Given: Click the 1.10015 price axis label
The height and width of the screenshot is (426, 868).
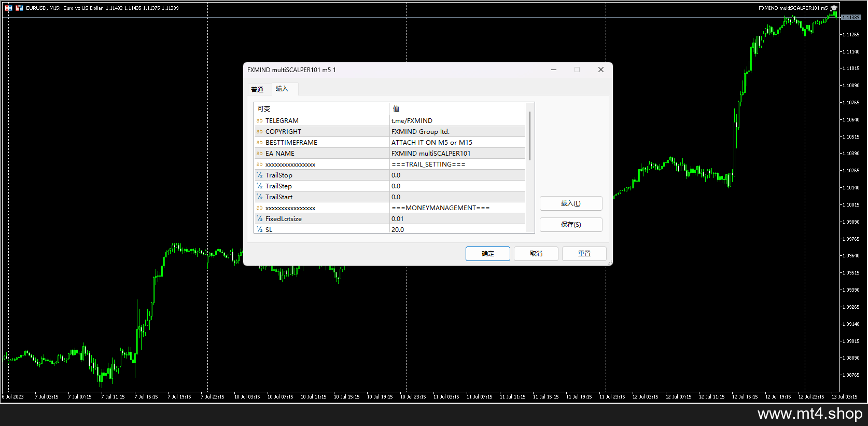Looking at the screenshot, I should [851, 205].
